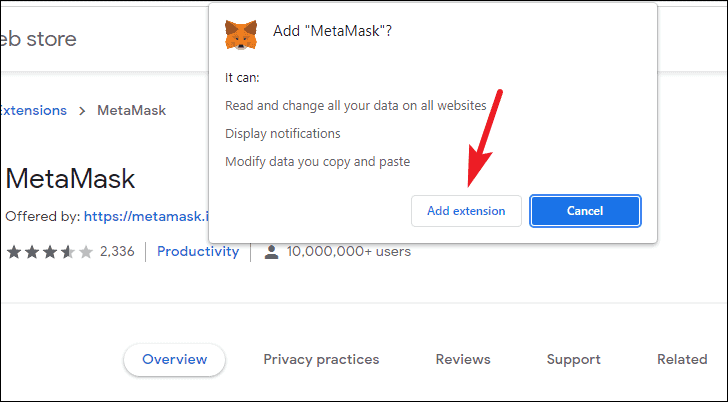
Task: Click the half-filled fourth rating star
Action: point(68,252)
